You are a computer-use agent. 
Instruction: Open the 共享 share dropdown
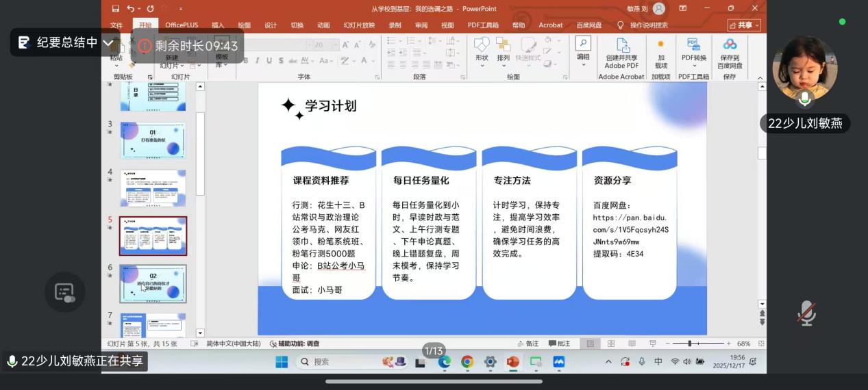(x=743, y=25)
